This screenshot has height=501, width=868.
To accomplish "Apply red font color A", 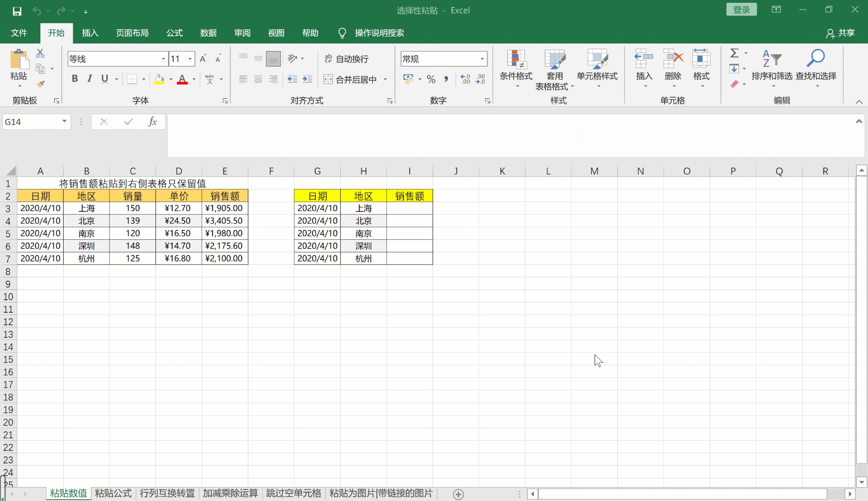I will pos(182,79).
